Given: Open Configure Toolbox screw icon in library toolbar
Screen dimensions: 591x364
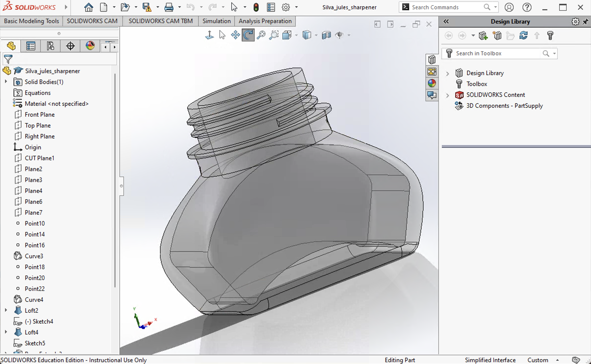Looking at the screenshot, I should coord(550,35).
